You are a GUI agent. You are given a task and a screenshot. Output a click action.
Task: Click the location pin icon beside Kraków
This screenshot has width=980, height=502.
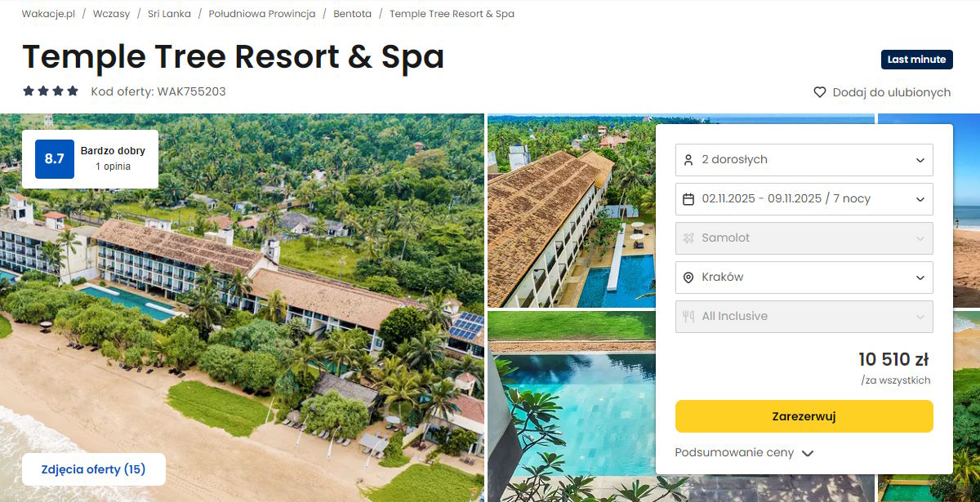point(688,277)
